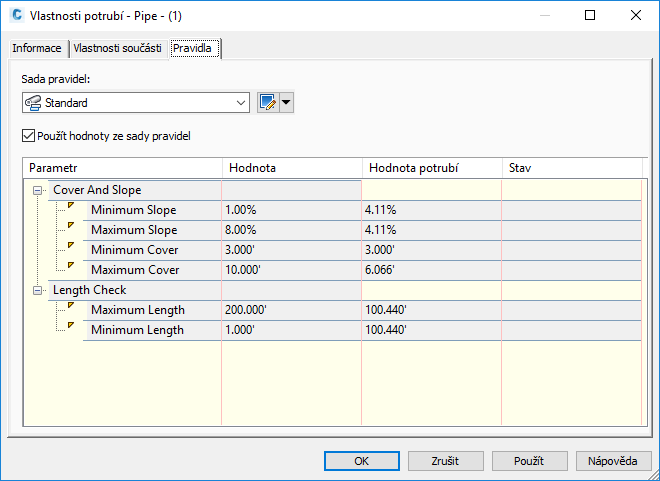Select the Minimum Slope value 1.00% cell
The width and height of the screenshot is (660, 481).
tap(290, 210)
